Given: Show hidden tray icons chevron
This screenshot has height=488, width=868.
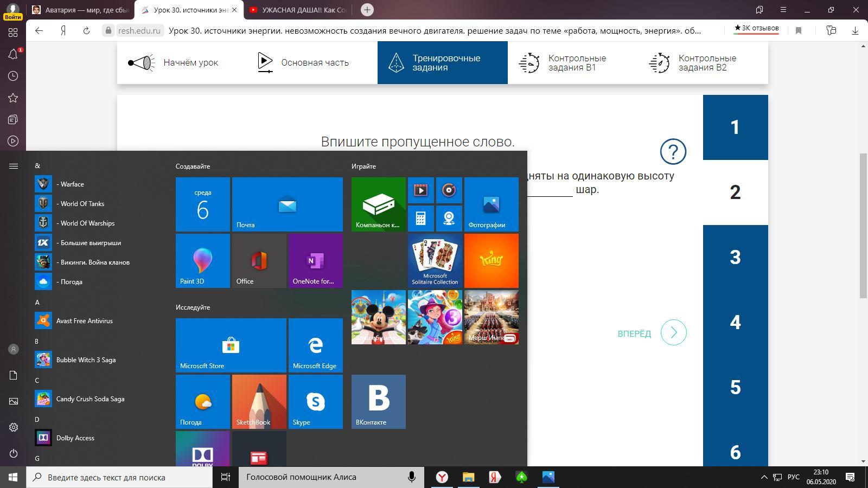Looking at the screenshot, I should point(764,477).
